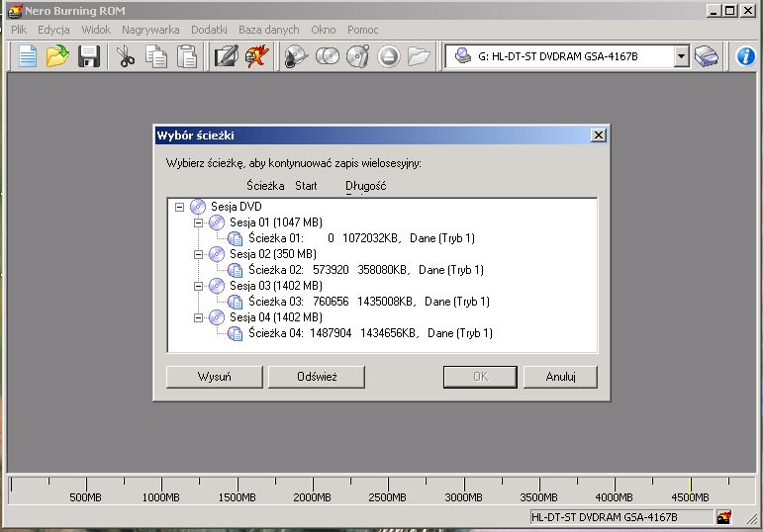The image size is (763, 532).
Task: Click the OK button in the dialog
Action: pyautogui.click(x=480, y=377)
